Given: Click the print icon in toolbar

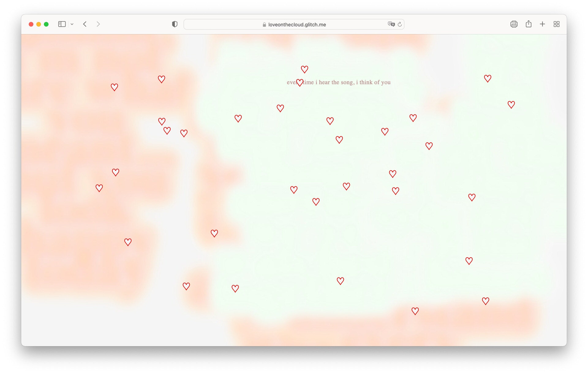Looking at the screenshot, I should 514,24.
